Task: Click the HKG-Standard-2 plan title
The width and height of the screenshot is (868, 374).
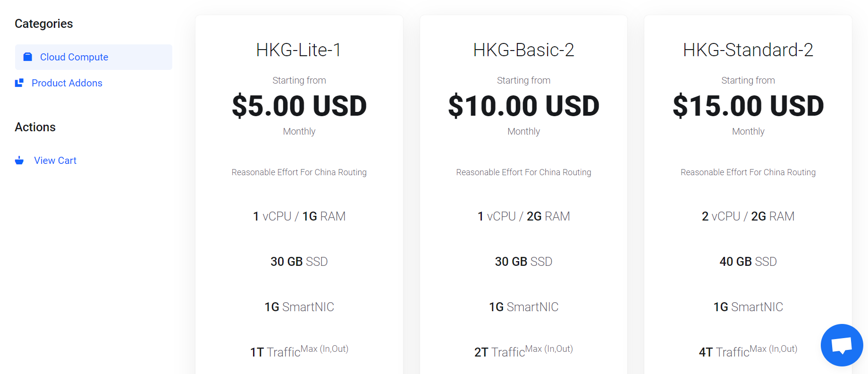Action: [x=748, y=50]
